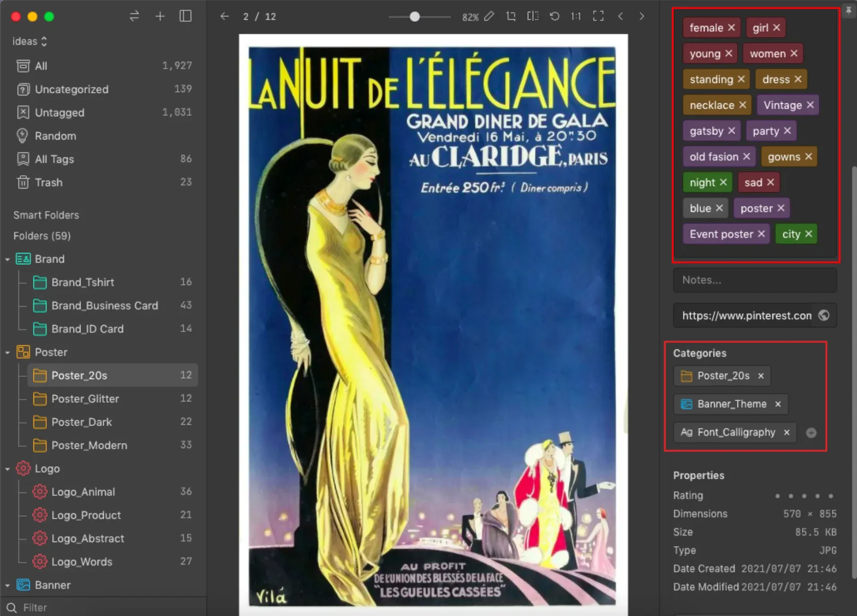
Task: Set zoom to 1:1 actual size
Action: [x=576, y=17]
